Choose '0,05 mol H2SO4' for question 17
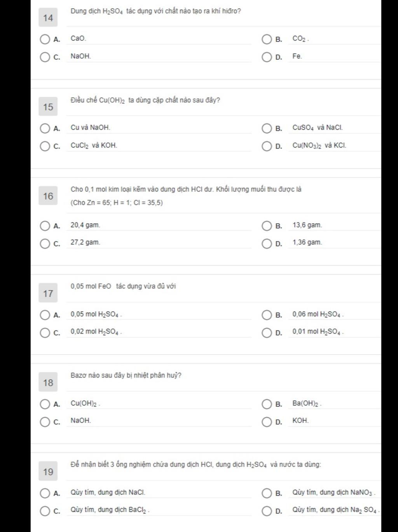 [x=45, y=315]
